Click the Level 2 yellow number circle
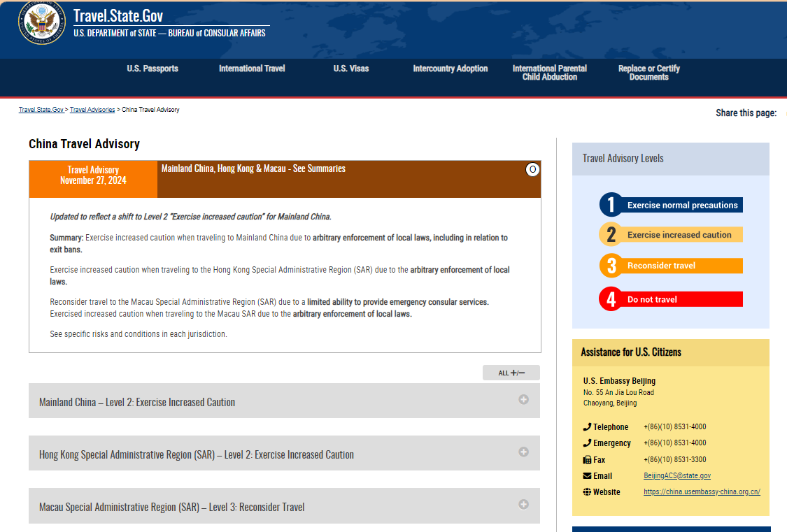 pos(611,235)
